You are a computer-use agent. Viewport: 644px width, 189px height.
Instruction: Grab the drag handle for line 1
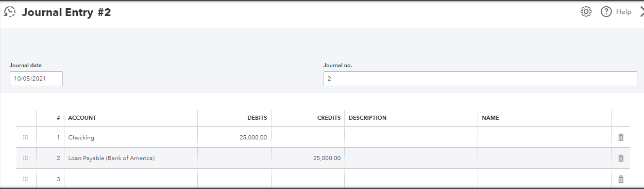coord(26,137)
